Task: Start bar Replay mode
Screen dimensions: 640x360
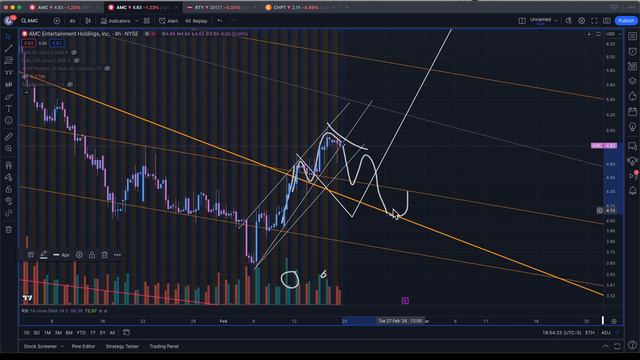Action: click(x=196, y=21)
